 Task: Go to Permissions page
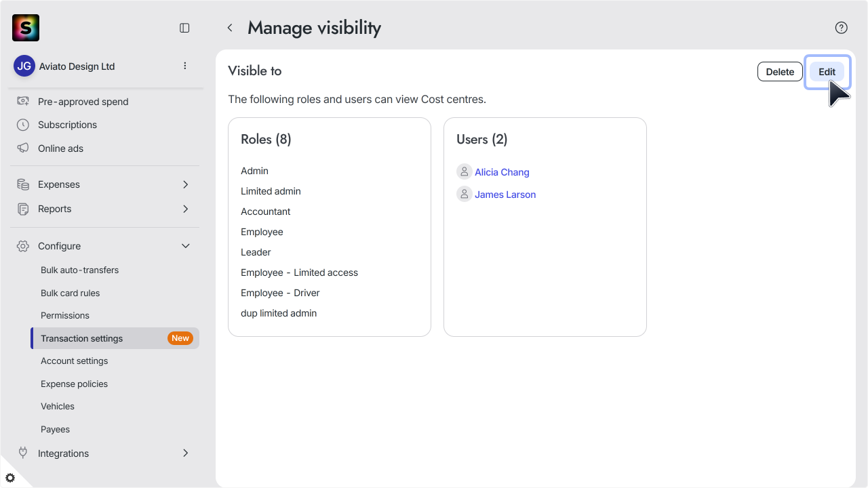click(64, 315)
